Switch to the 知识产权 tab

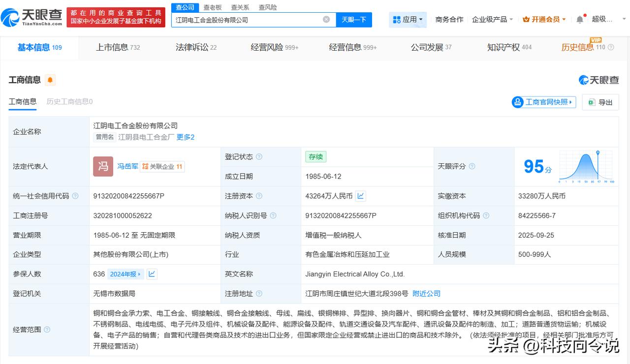click(x=509, y=48)
